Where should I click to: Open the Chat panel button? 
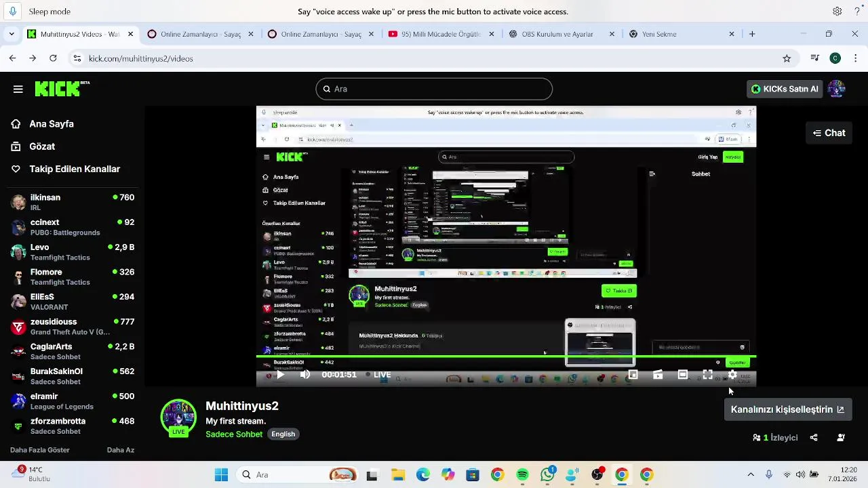(x=829, y=133)
